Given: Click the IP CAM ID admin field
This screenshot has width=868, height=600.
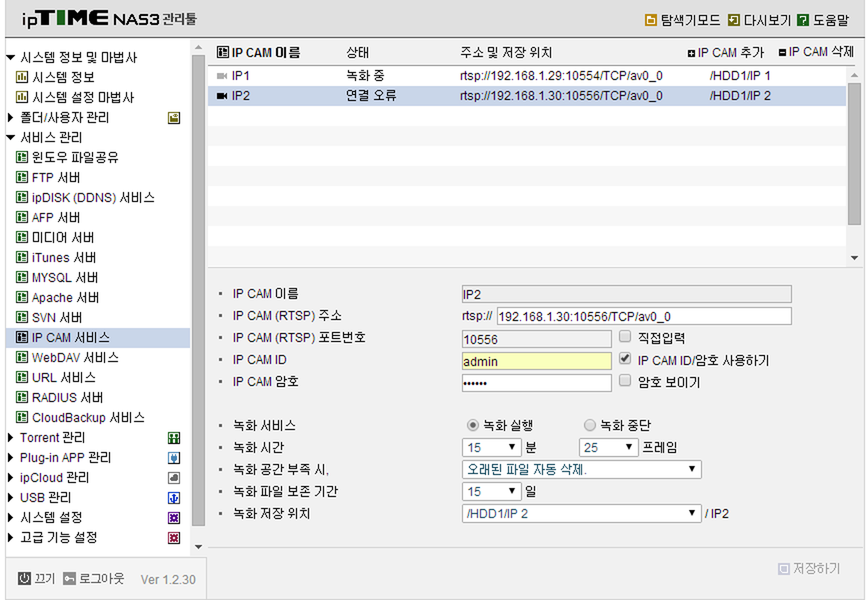Looking at the screenshot, I should [x=536, y=361].
